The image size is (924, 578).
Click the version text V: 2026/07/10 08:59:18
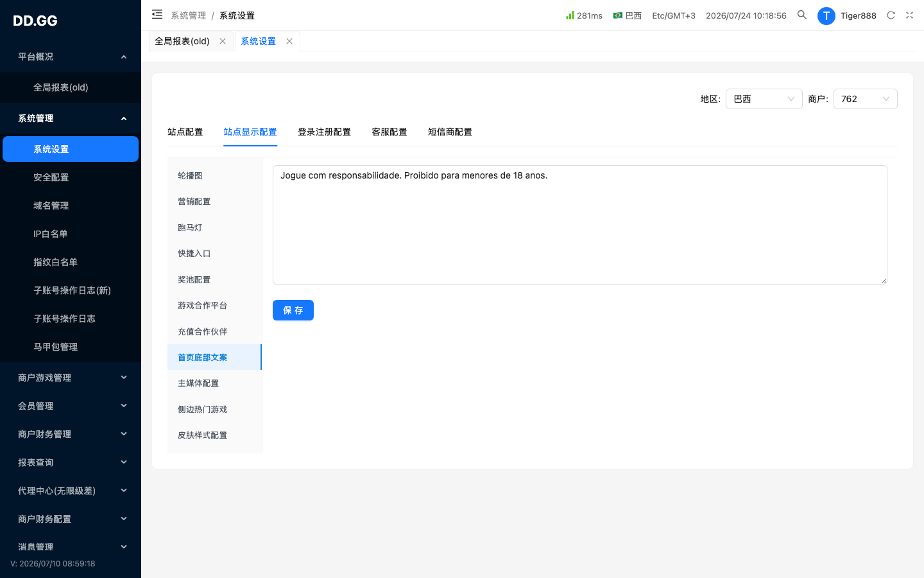53,563
